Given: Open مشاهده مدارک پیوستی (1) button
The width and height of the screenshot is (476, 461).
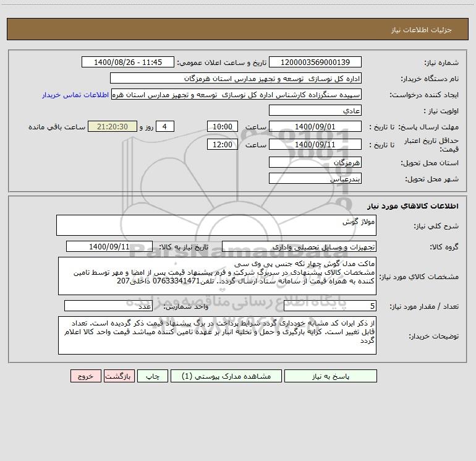Looking at the screenshot, I should pos(226,376).
